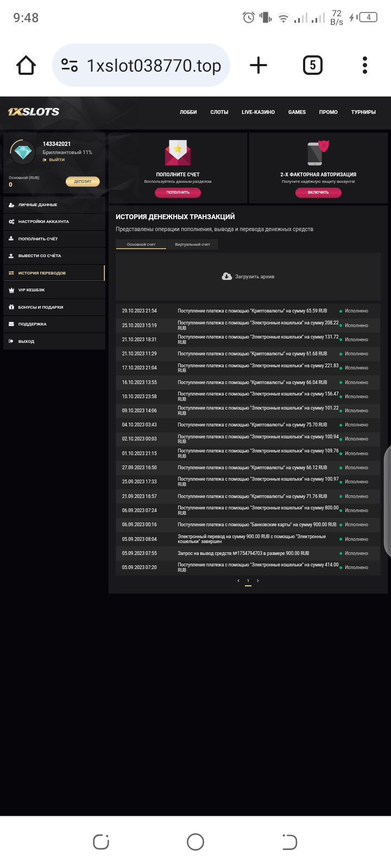391x868 pixels.
Task: Click the cloud download archive icon
Action: point(227,277)
